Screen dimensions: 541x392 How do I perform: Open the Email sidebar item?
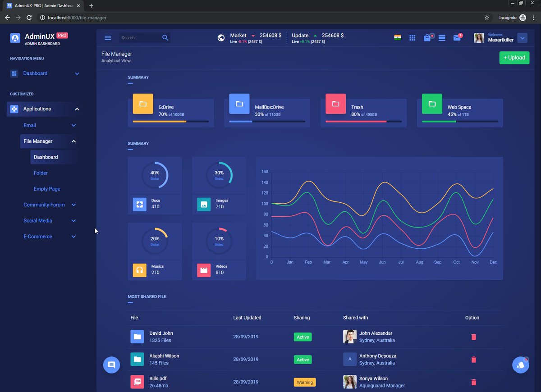point(30,125)
